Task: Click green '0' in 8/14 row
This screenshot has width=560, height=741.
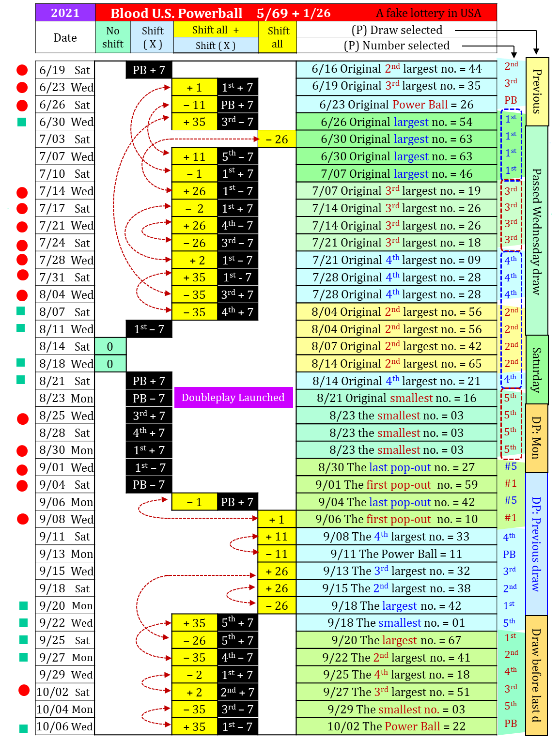Action: click(110, 347)
